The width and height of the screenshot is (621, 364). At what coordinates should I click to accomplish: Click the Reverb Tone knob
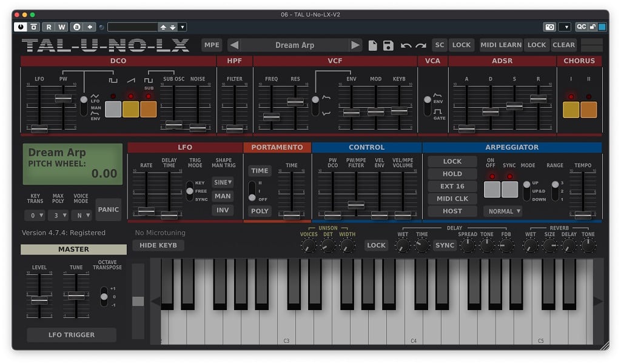(x=588, y=246)
